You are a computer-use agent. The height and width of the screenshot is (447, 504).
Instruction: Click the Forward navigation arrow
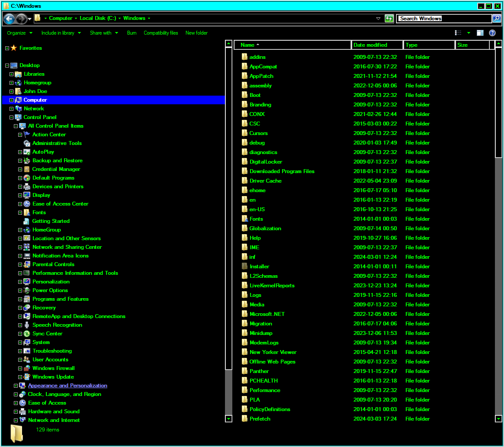tap(21, 19)
